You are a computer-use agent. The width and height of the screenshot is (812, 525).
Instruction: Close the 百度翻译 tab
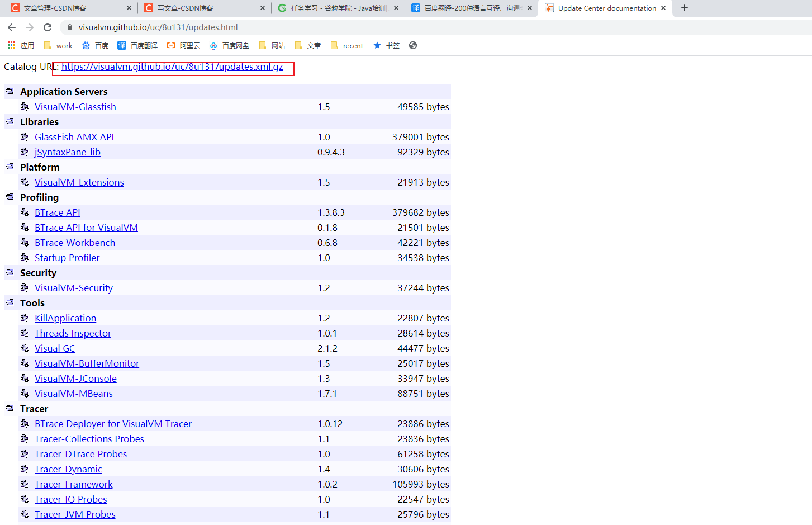530,8
